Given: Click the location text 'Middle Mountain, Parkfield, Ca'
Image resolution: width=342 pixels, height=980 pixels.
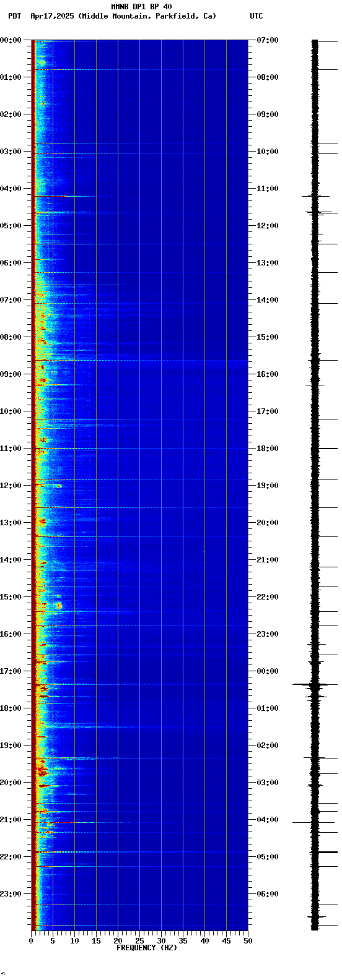Looking at the screenshot, I should (x=147, y=16).
